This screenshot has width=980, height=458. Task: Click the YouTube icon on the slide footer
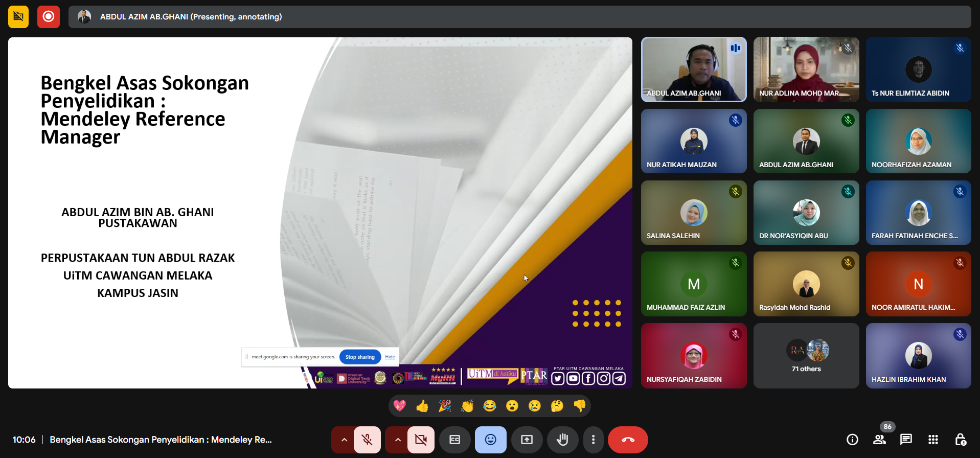point(573,378)
